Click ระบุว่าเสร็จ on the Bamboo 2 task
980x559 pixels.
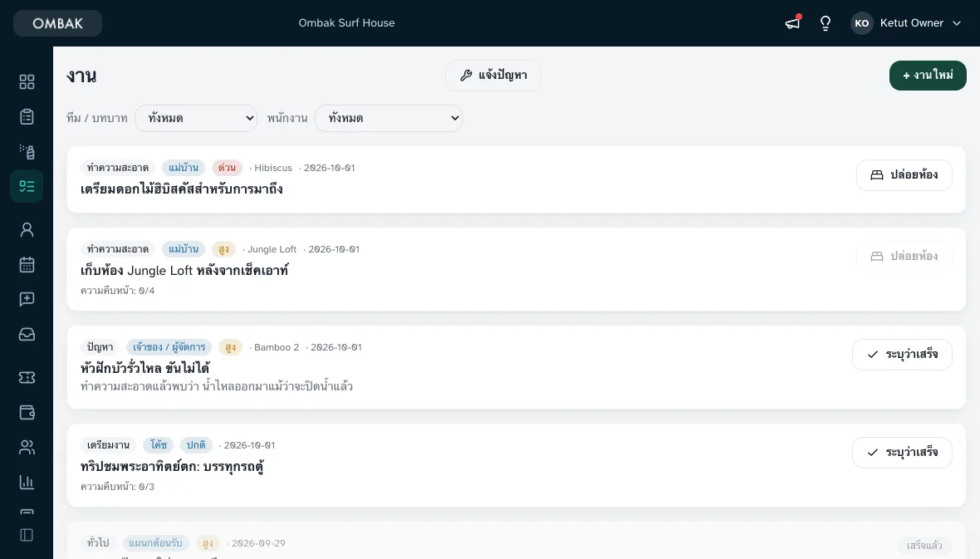click(x=902, y=355)
